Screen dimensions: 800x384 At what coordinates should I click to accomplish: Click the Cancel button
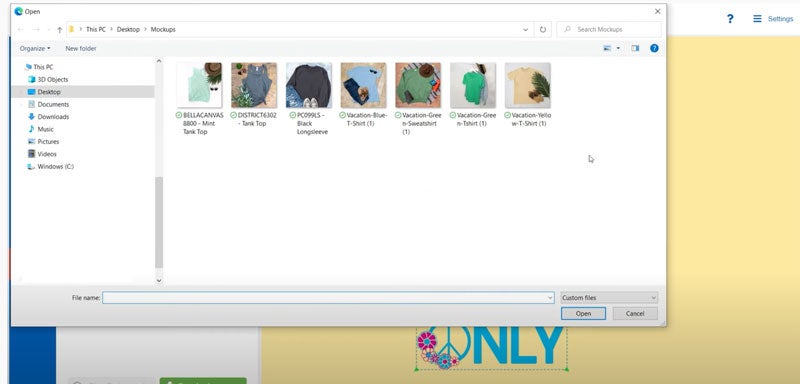(x=635, y=314)
